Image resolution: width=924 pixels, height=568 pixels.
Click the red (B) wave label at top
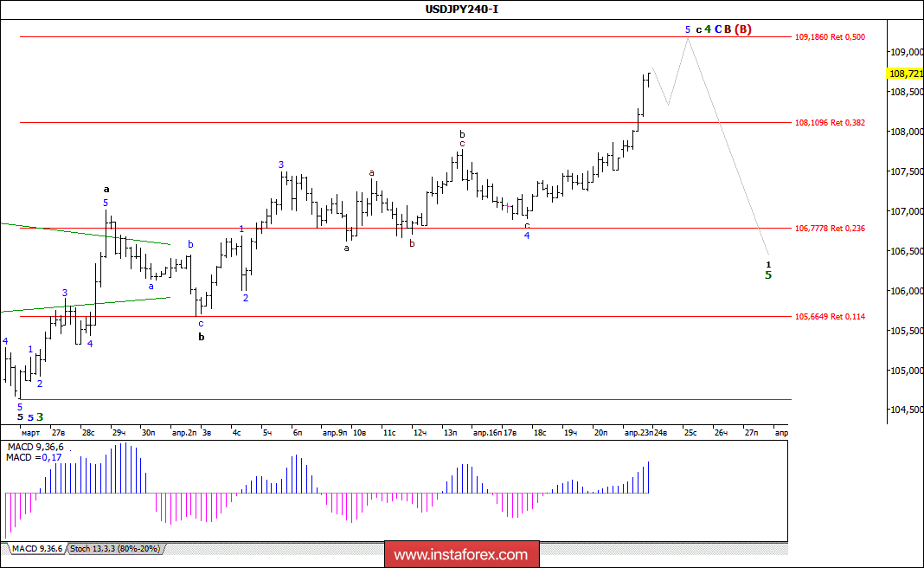pyautogui.click(x=742, y=29)
